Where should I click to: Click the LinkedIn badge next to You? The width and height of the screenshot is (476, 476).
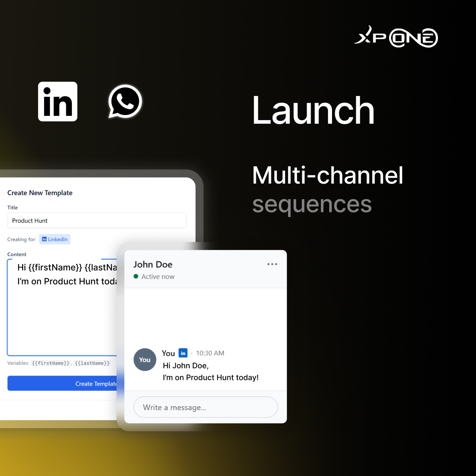point(183,353)
